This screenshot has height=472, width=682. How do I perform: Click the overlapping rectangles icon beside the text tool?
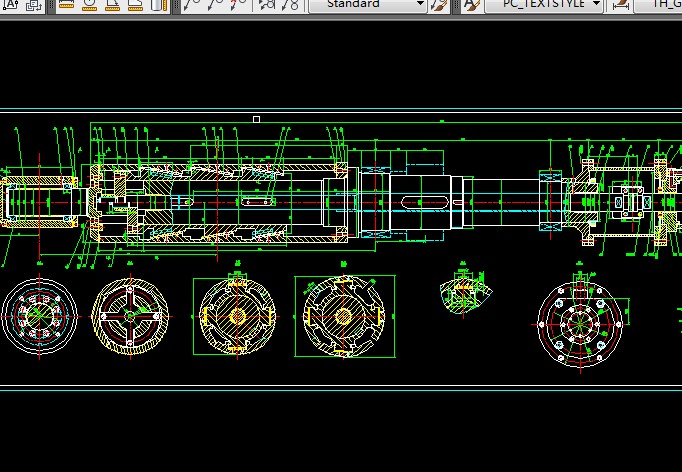(x=33, y=4)
